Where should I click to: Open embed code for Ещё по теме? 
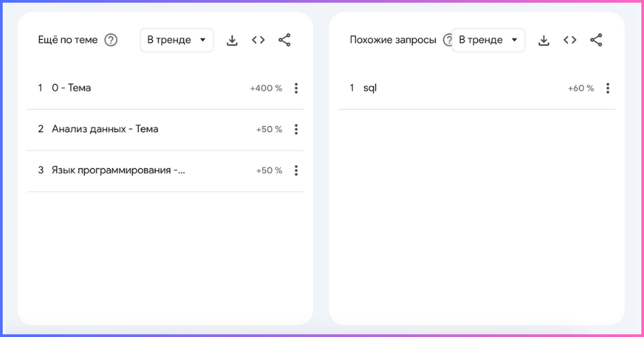click(258, 40)
